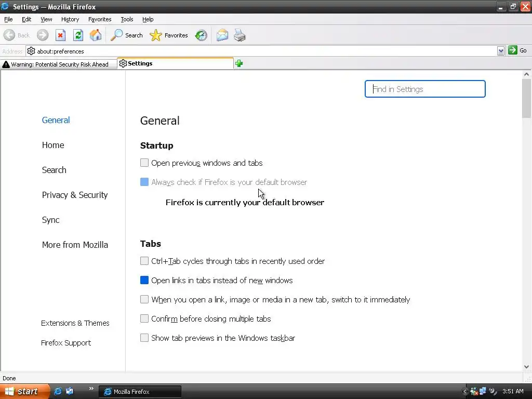Toggle Open previous windows and tabs
532x399 pixels.
[144, 163]
